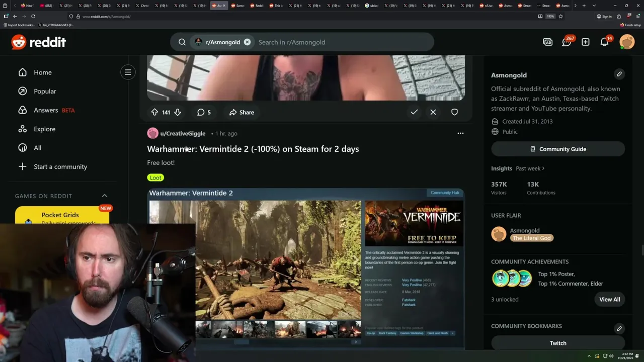The image size is (644, 362).
Task: Collapse the Games on Reddit section
Action: 105,196
